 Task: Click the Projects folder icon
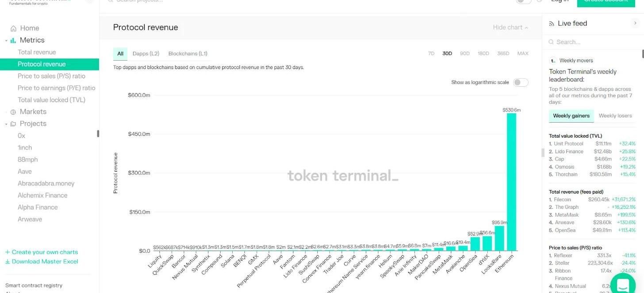[13, 124]
